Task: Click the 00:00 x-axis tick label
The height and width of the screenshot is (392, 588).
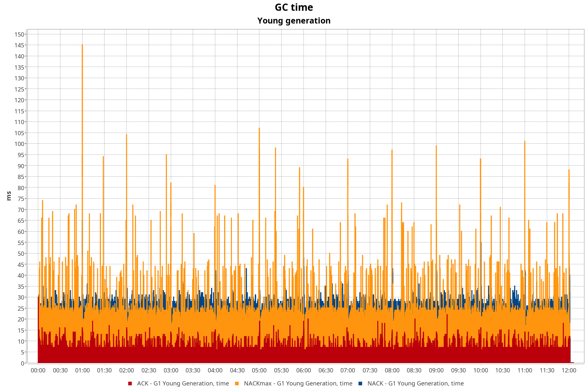Action: (38, 370)
